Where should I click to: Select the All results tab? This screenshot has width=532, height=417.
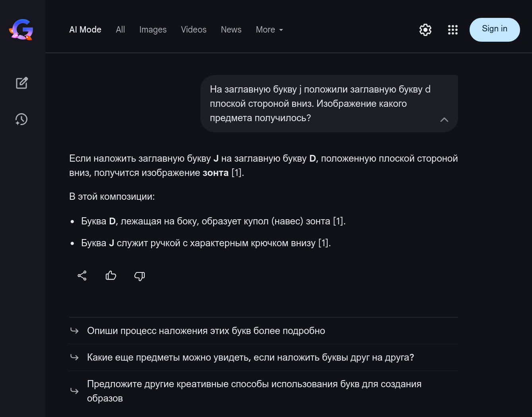pyautogui.click(x=120, y=30)
